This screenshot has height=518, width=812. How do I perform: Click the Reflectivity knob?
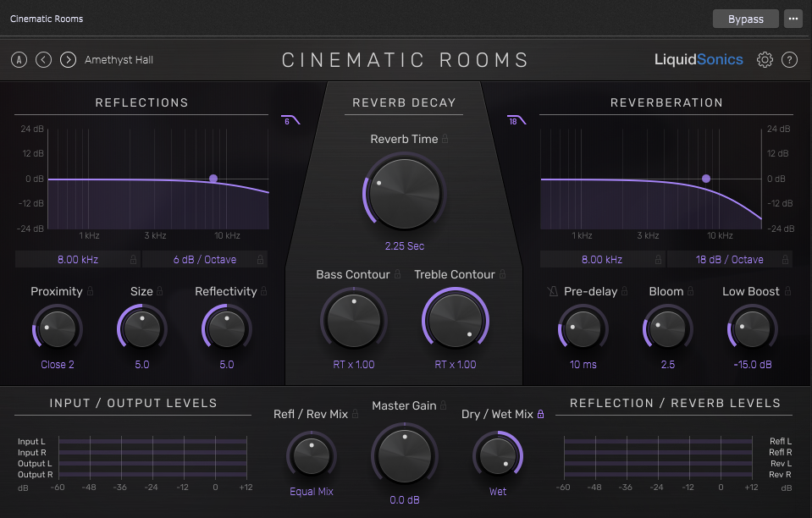tap(226, 329)
